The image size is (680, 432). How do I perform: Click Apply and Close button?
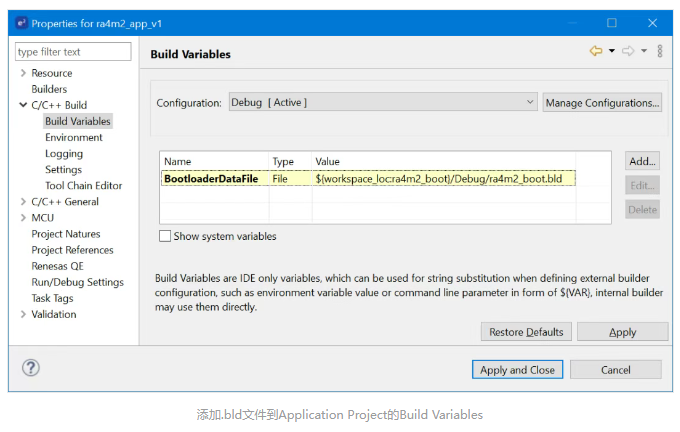click(517, 370)
